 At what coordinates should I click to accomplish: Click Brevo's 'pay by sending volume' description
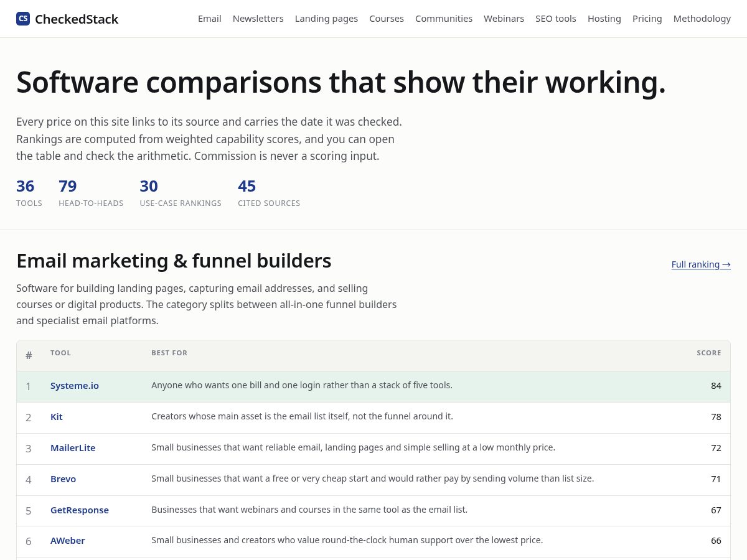pos(373,478)
